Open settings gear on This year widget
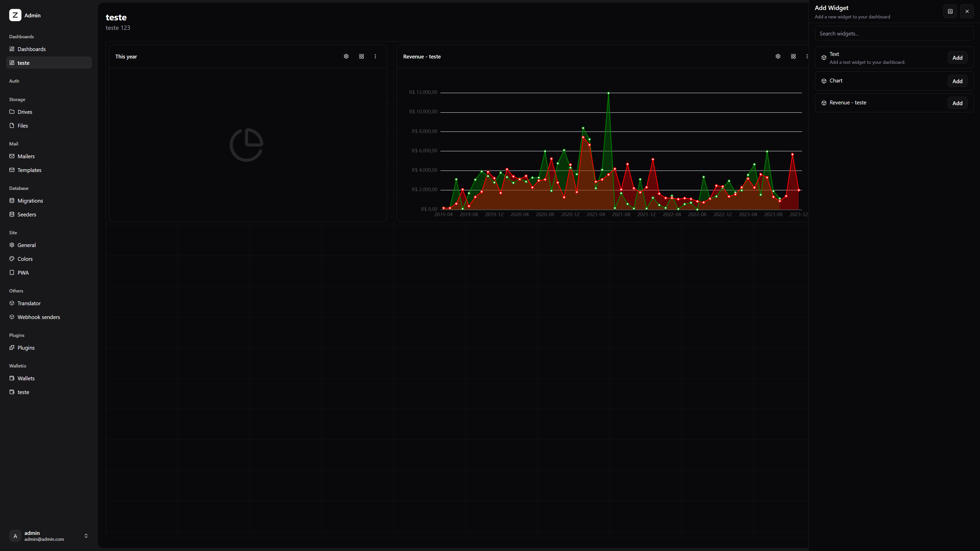The width and height of the screenshot is (980, 551). (346, 56)
